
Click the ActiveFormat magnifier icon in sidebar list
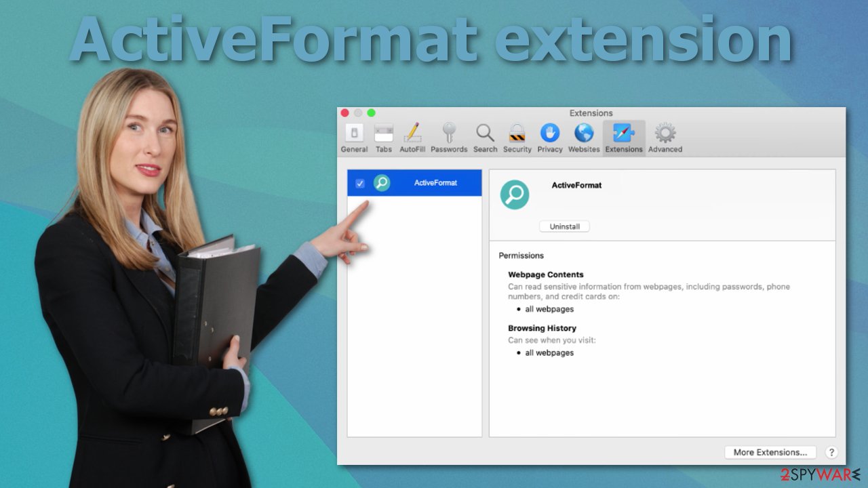point(382,183)
